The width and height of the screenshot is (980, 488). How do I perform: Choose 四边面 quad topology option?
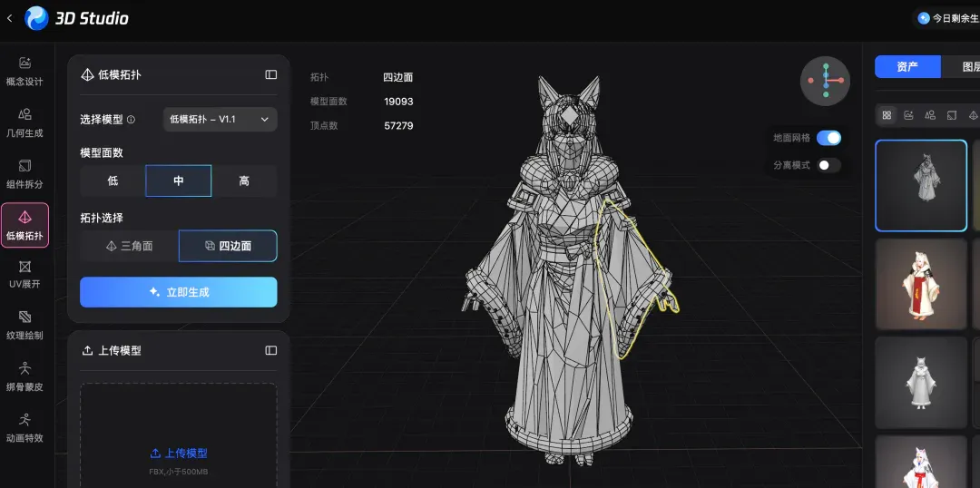point(228,246)
